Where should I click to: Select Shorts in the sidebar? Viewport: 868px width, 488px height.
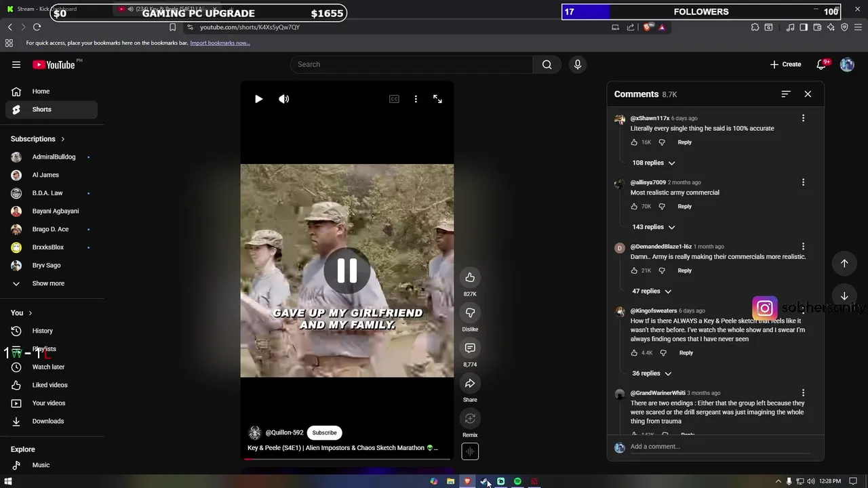(x=52, y=109)
